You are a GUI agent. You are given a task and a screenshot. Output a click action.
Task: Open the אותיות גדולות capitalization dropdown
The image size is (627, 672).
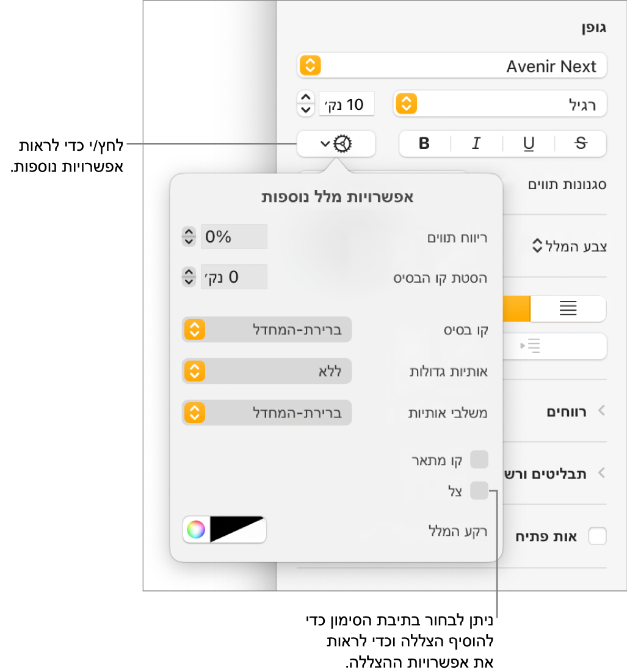point(267,371)
